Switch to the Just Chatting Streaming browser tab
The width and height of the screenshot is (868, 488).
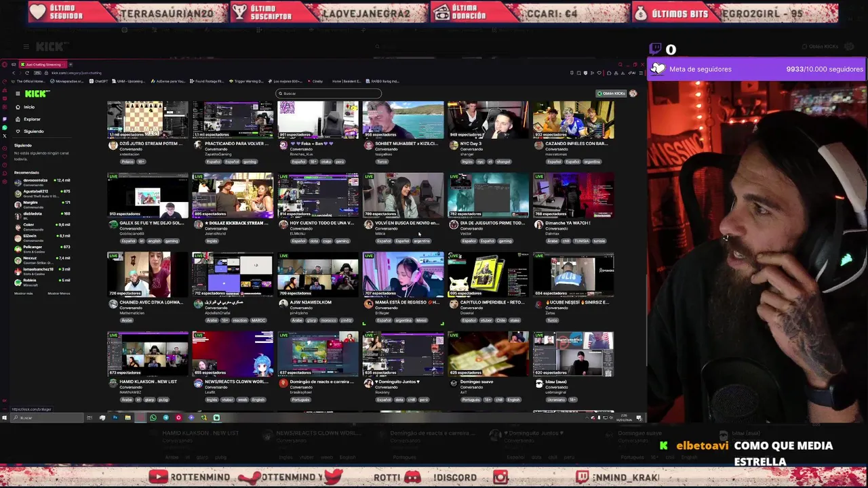click(x=43, y=64)
